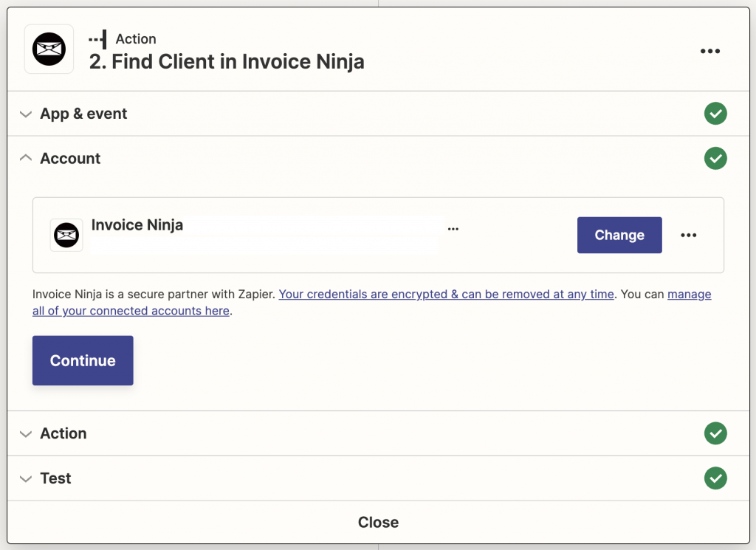This screenshot has height=550, width=756.
Task: Click the Test heading text
Action: [55, 478]
